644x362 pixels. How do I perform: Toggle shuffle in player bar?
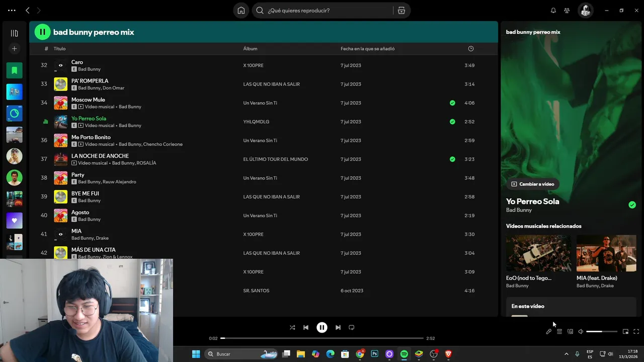(292, 327)
